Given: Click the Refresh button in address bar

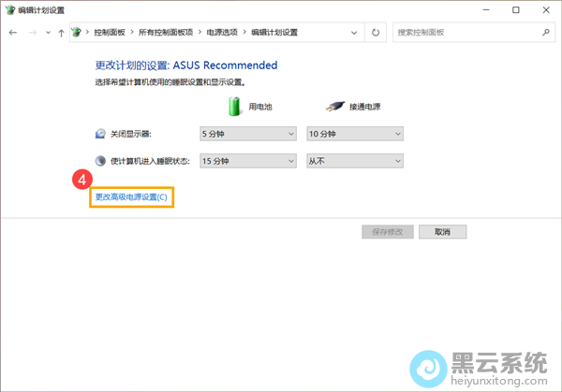Looking at the screenshot, I should (376, 33).
